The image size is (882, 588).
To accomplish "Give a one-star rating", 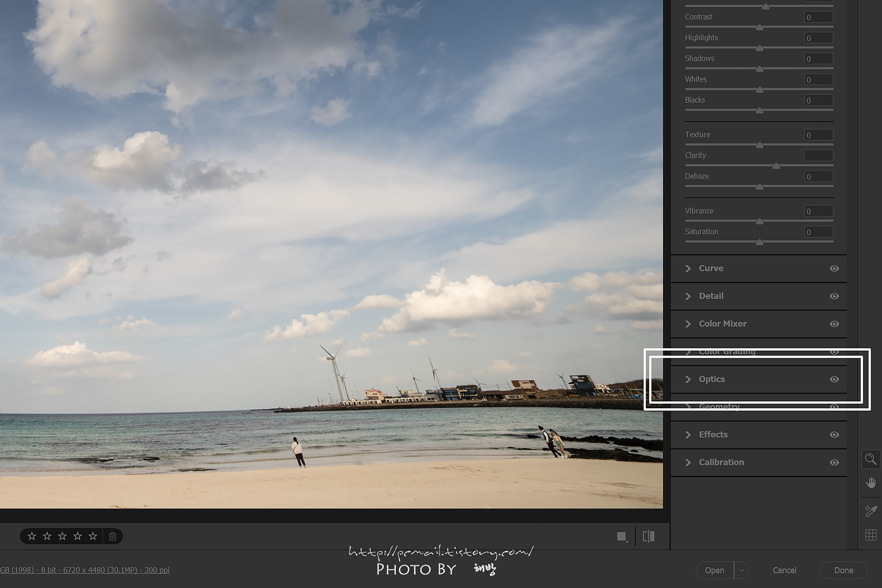I will [x=32, y=536].
